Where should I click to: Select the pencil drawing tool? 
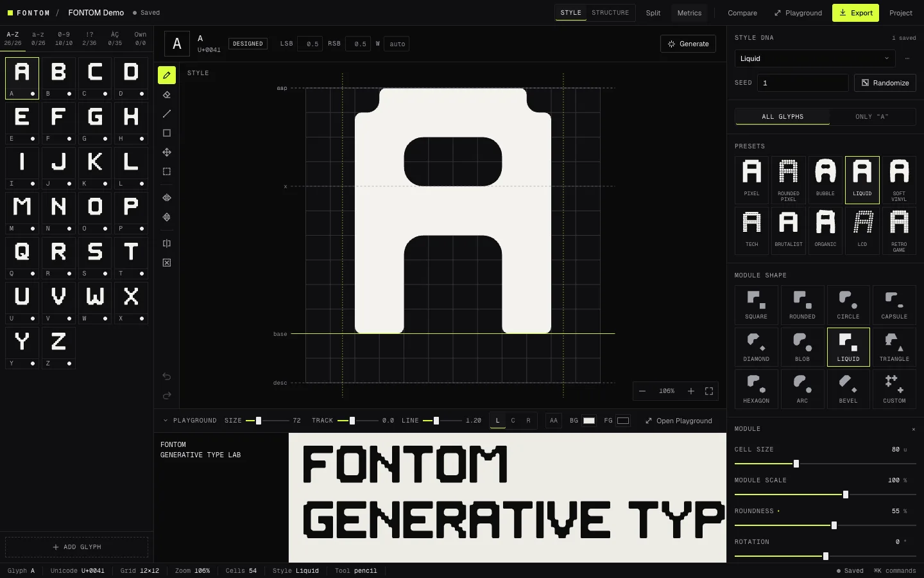pyautogui.click(x=167, y=75)
